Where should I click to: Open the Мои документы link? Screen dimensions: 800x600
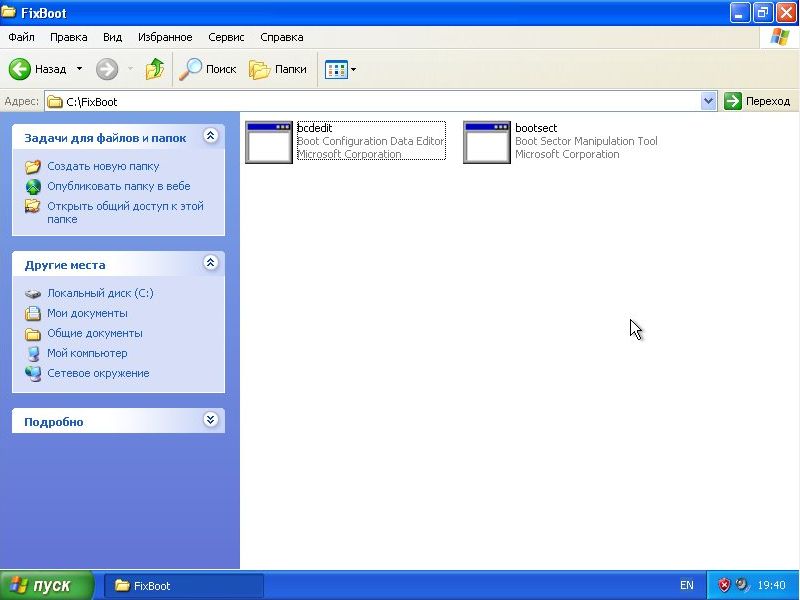(x=87, y=313)
